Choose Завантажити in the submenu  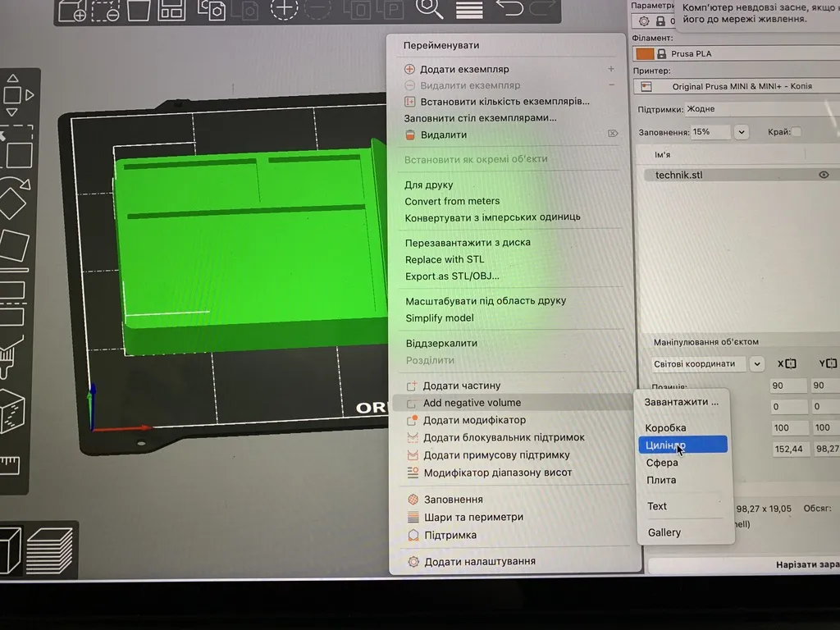682,402
